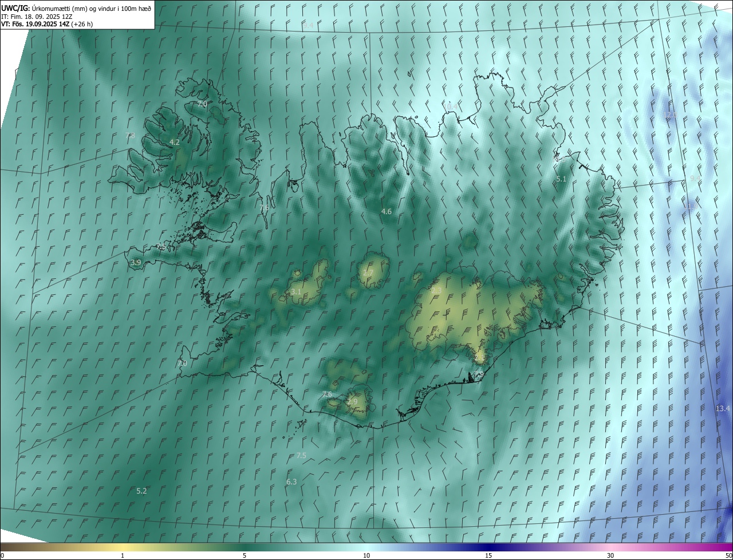The image size is (733, 560).
Task: Select the 3.9 value label on the western peninsula
Action: [x=136, y=262]
